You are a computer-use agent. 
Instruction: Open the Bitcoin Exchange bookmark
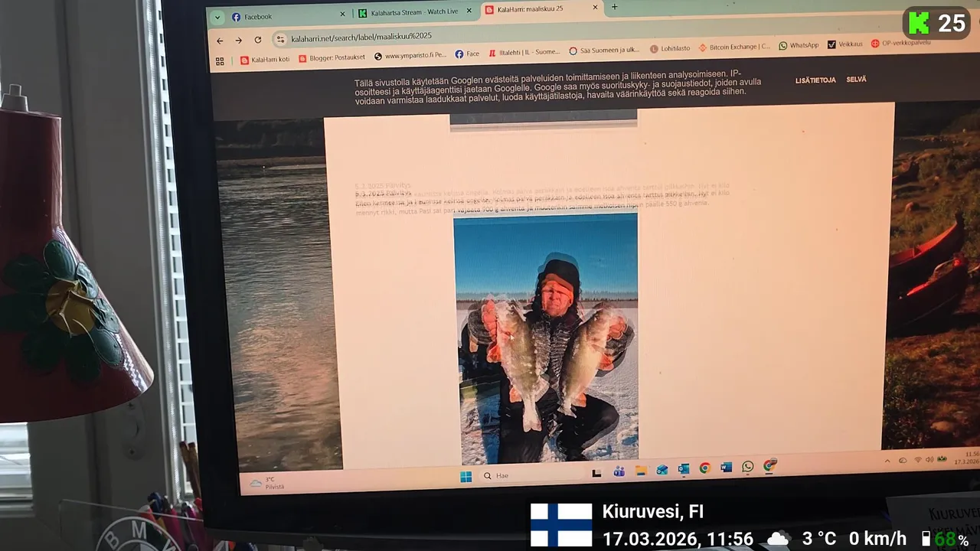734,47
